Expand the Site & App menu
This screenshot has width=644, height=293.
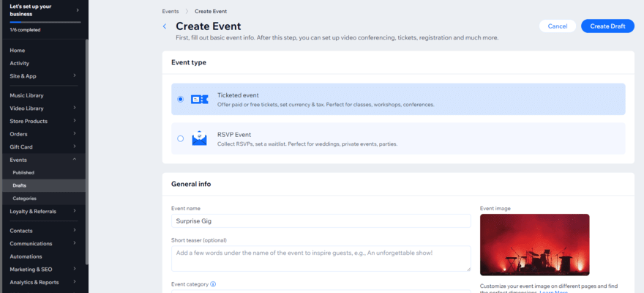75,75
